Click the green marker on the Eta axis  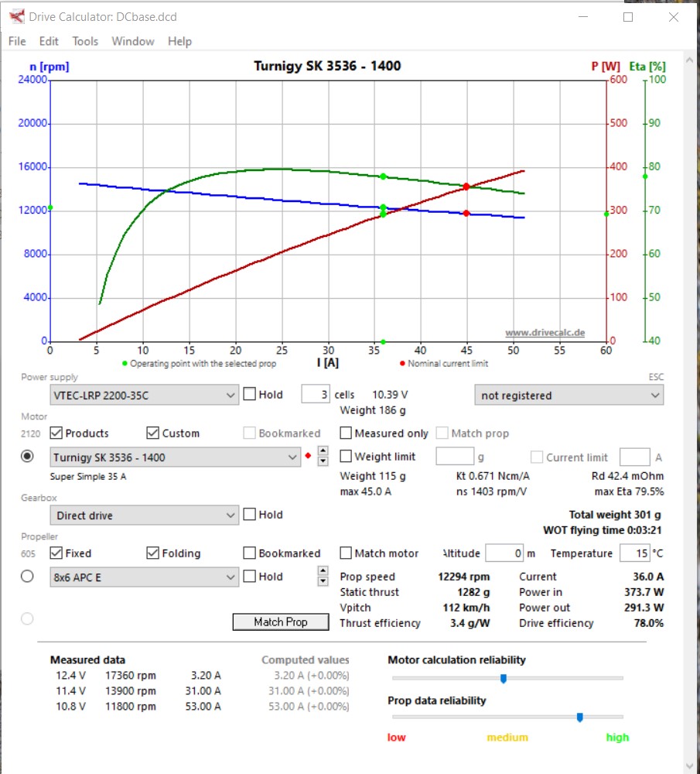[645, 176]
